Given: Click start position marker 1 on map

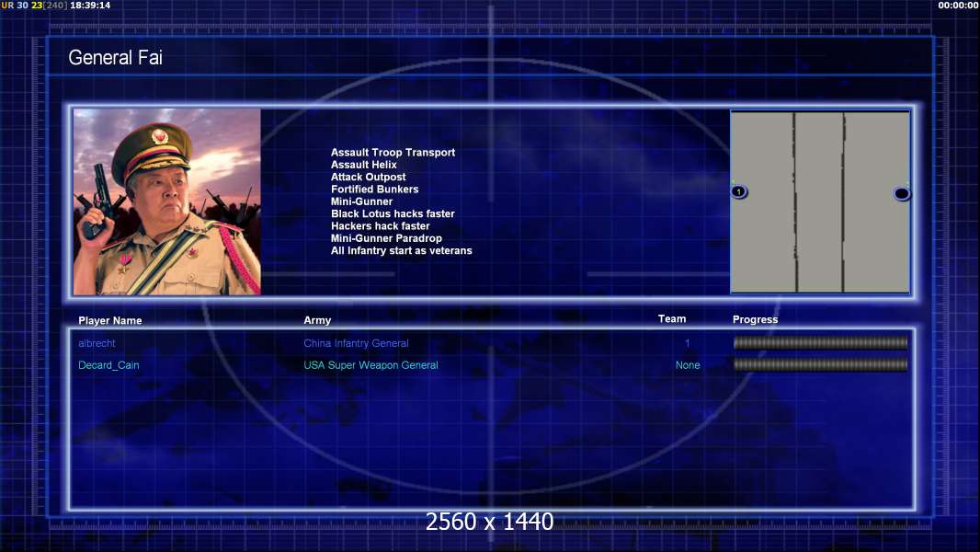Looking at the screenshot, I should tap(739, 192).
